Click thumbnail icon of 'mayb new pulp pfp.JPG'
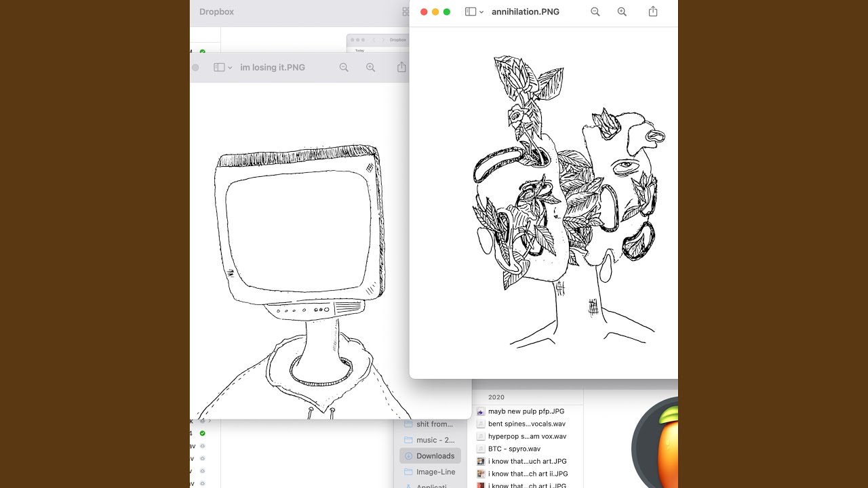 pos(481,411)
